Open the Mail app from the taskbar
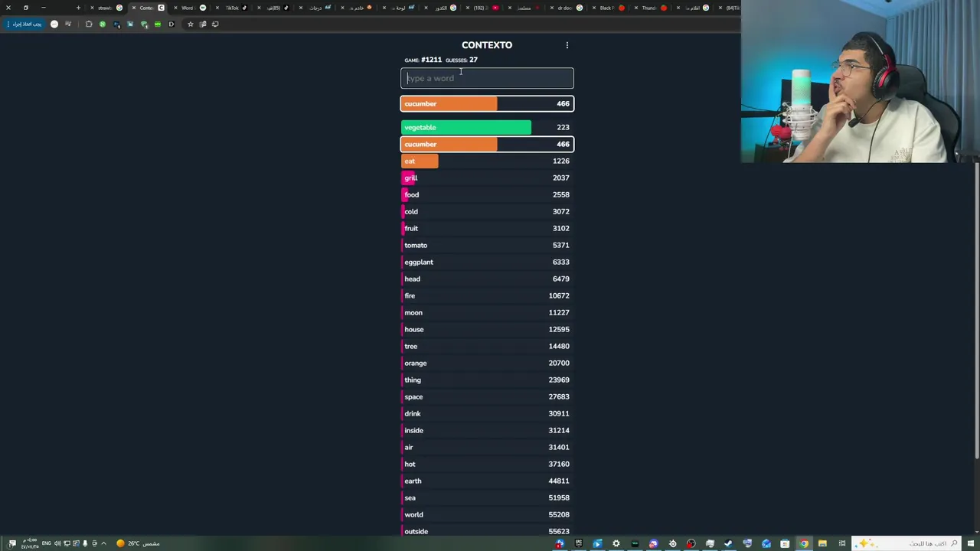 click(x=766, y=543)
